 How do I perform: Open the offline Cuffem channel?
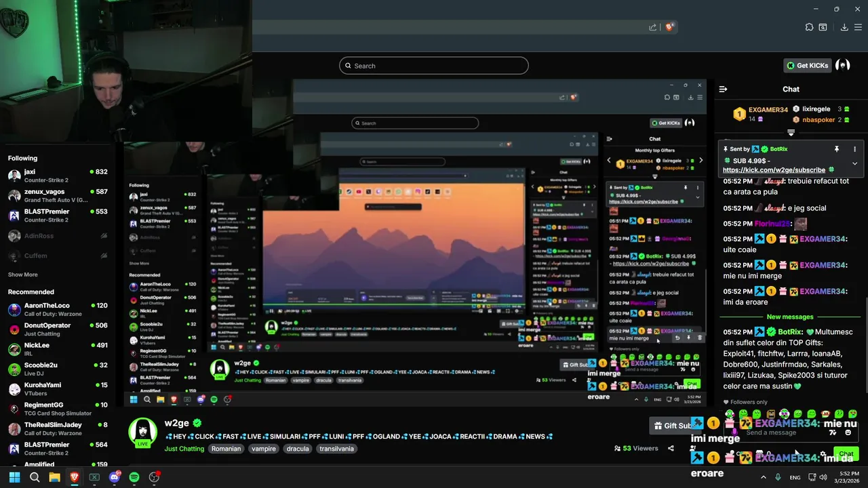coord(58,256)
